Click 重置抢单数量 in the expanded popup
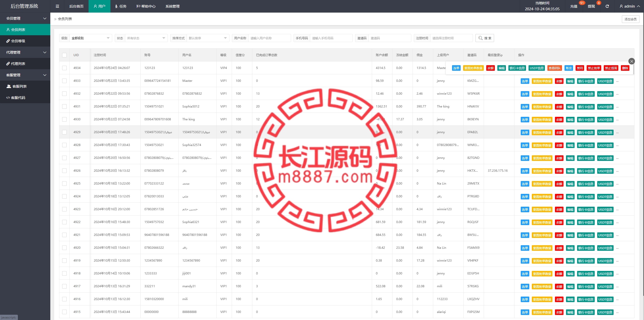The image size is (644, 320). (473, 68)
